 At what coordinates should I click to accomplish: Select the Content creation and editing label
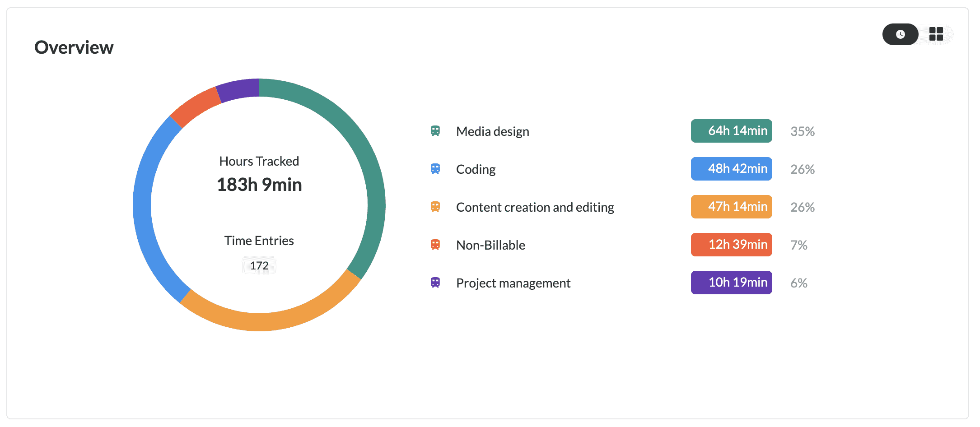pyautogui.click(x=535, y=207)
